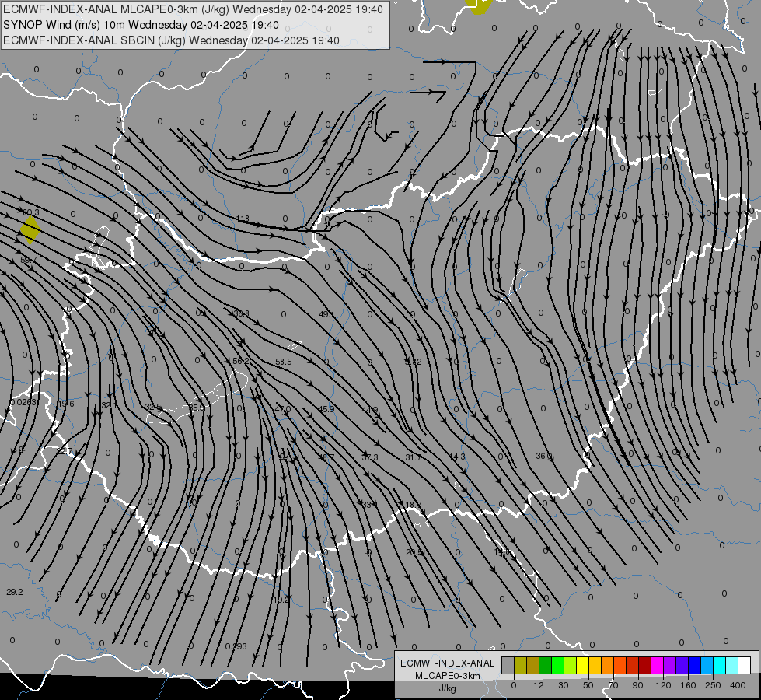761x700 pixels.
Task: Select the SYNOP Wind 10m header line
Action: click(x=141, y=25)
